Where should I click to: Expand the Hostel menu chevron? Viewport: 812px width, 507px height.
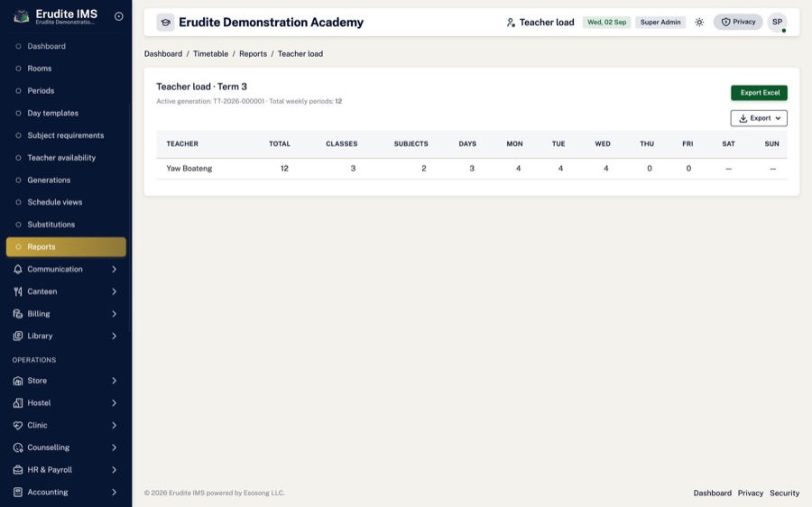(114, 403)
